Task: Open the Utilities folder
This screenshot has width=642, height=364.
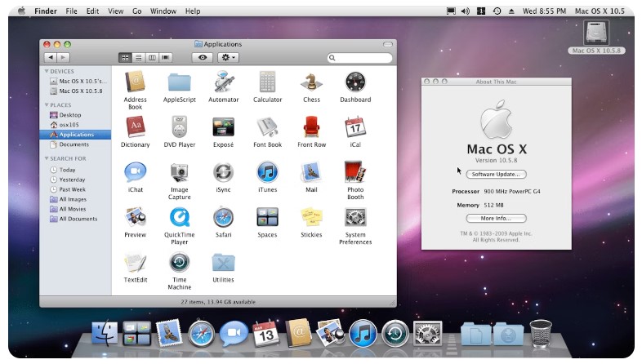Action: (x=224, y=263)
